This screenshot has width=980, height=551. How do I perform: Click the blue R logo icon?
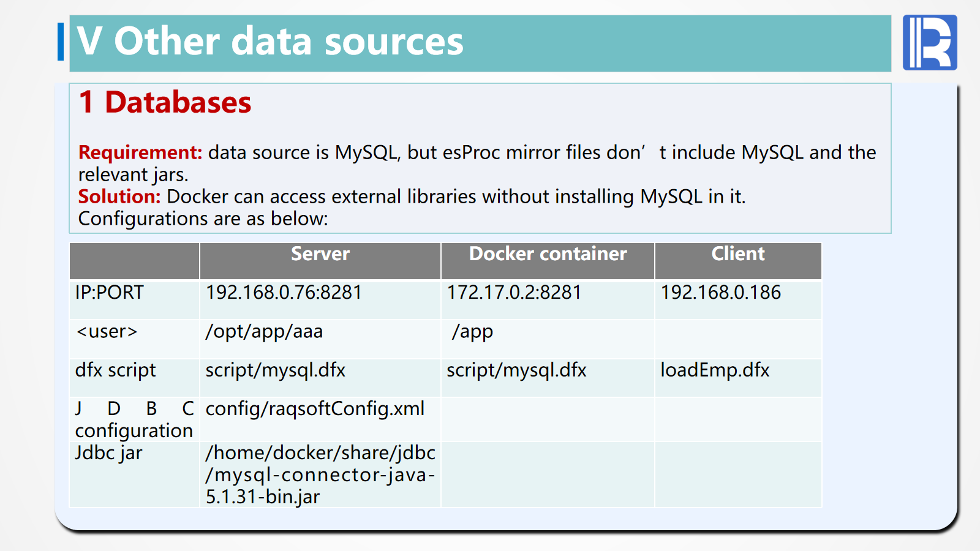[x=929, y=42]
